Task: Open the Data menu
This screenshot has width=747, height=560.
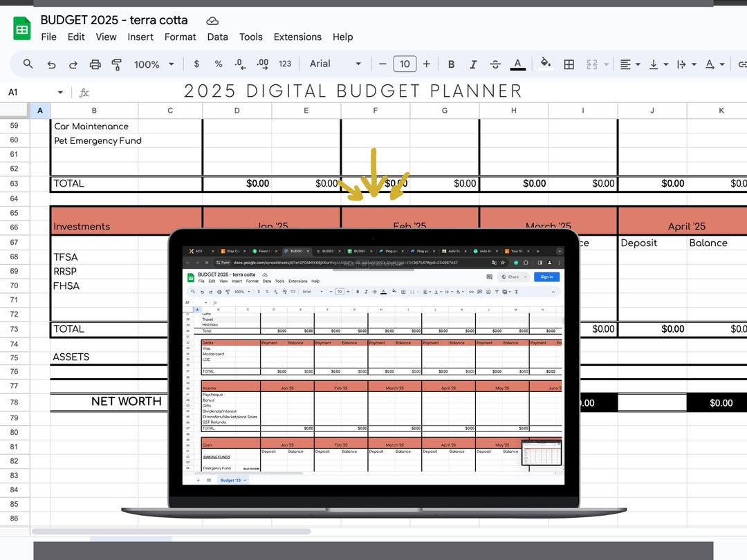Action: 217,37
